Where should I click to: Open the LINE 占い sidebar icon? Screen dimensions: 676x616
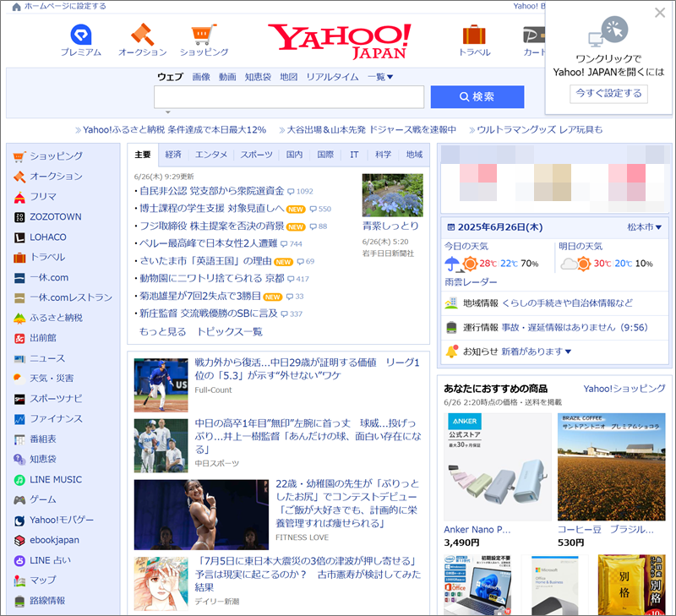point(19,560)
